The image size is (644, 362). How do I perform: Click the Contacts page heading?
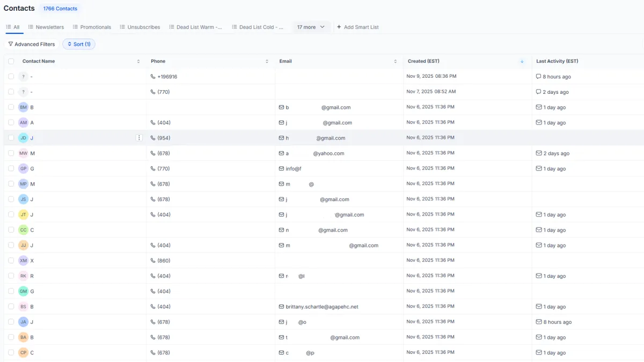tap(19, 9)
